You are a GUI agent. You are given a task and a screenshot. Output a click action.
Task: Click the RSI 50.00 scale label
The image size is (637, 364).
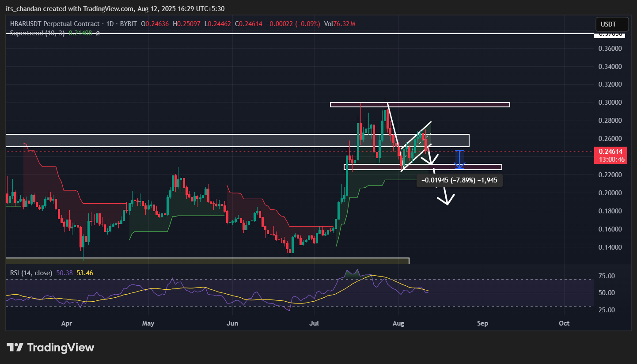tap(606, 293)
